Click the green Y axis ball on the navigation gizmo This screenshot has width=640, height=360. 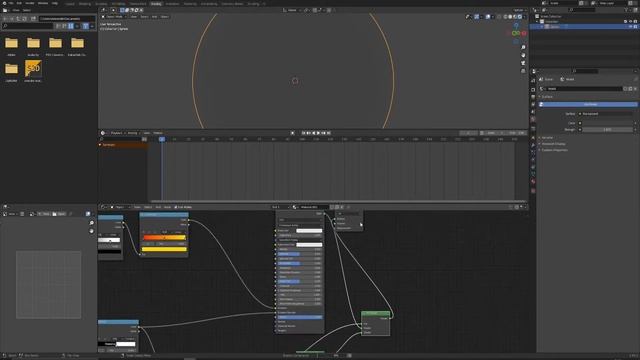coord(515,33)
